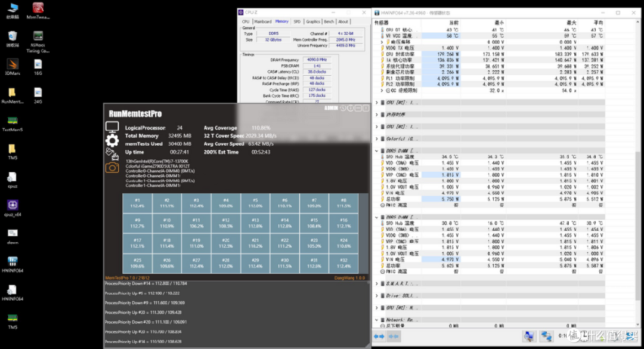This screenshot has height=349, width=644.
Task: Click memtest cell #11 at 106.2%
Action: point(196,223)
